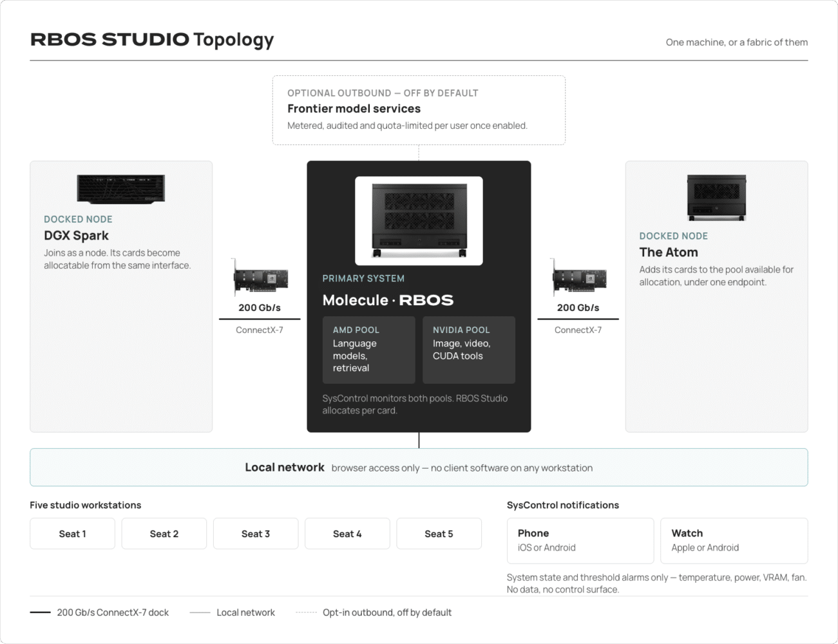Viewport: 838px width, 644px height.
Task: Click The Atom title
Action: pyautogui.click(x=669, y=252)
